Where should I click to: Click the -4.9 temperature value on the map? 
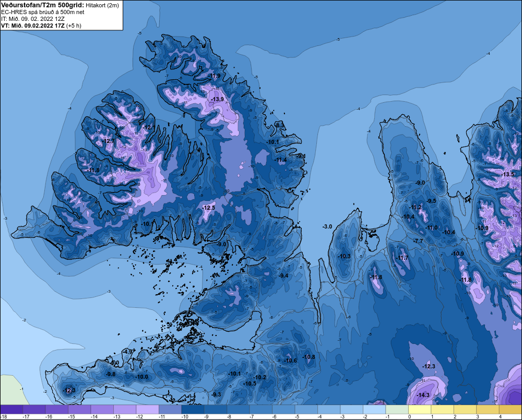click(128, 352)
